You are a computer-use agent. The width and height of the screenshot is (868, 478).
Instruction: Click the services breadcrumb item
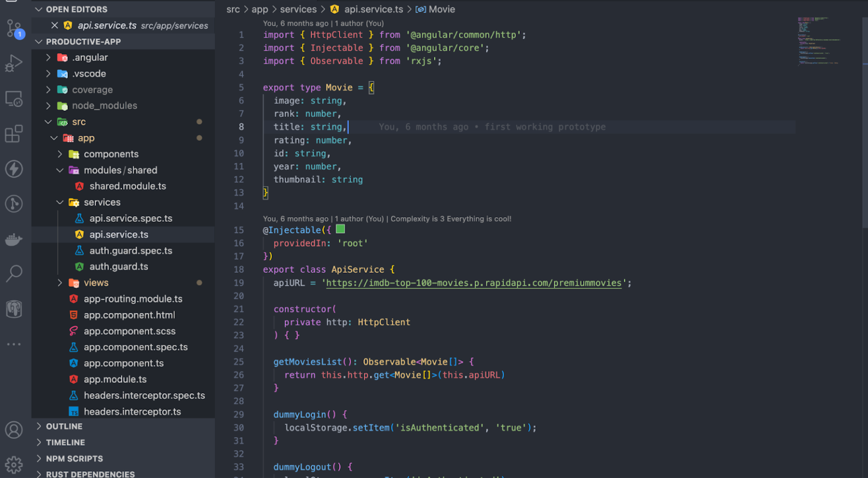pyautogui.click(x=298, y=9)
